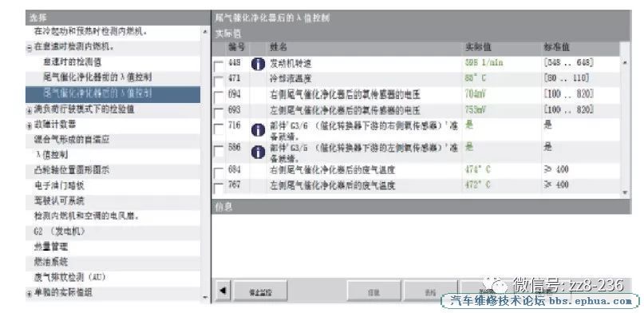Image resolution: width=644 pixels, height=313 pixels.
Task: Click the 474° C actual value cell
Action: (478, 169)
